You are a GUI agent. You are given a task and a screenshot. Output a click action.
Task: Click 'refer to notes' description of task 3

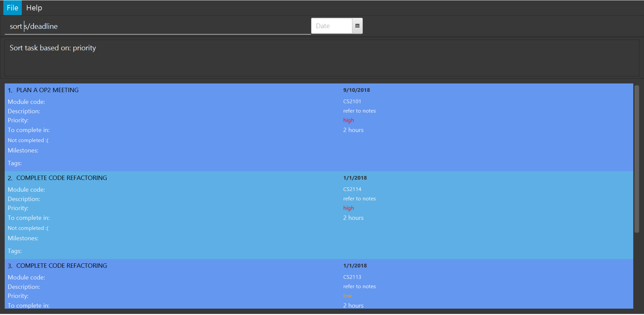click(359, 287)
